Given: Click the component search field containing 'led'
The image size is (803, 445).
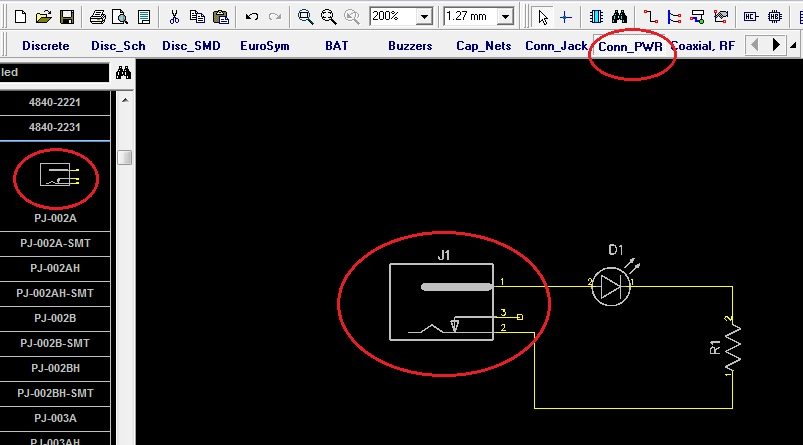Looking at the screenshot, I should (54, 72).
